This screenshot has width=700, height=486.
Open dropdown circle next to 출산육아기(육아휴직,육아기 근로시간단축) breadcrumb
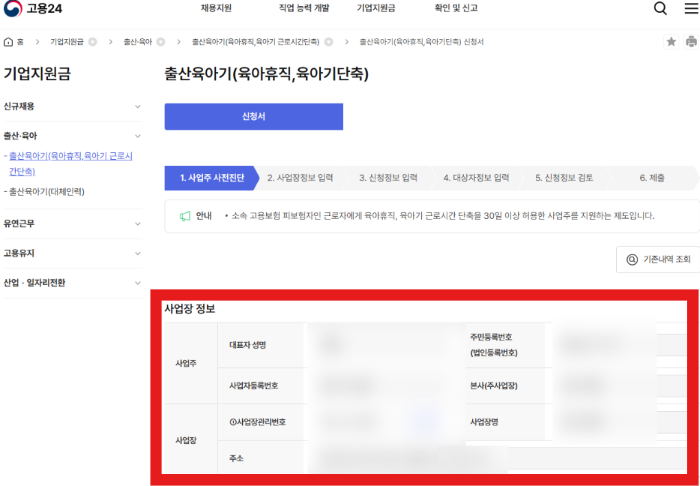[329, 42]
